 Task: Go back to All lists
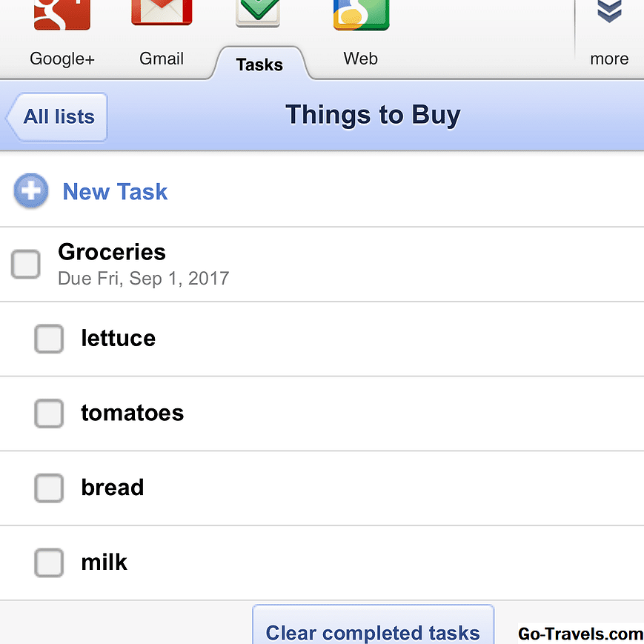coord(58,116)
